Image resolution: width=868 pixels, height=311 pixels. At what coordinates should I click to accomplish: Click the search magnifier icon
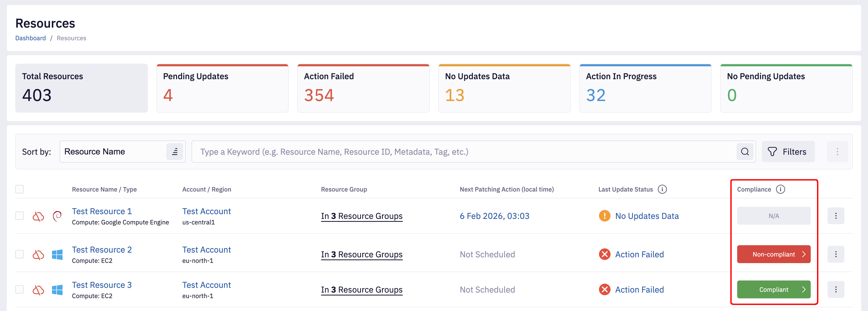point(745,152)
